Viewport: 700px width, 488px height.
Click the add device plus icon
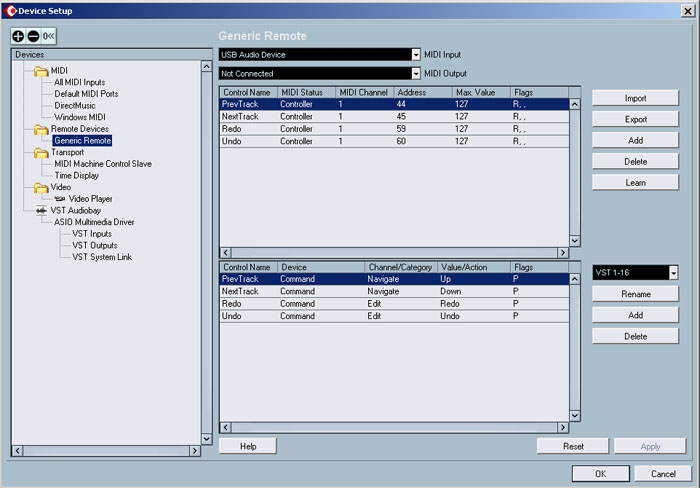tap(19, 36)
